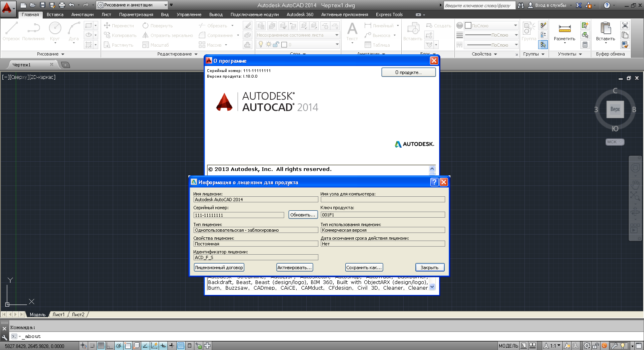The width and height of the screenshot is (644, 350).
Task: Click the Повернуть (rotate) tool
Action: tap(157, 26)
